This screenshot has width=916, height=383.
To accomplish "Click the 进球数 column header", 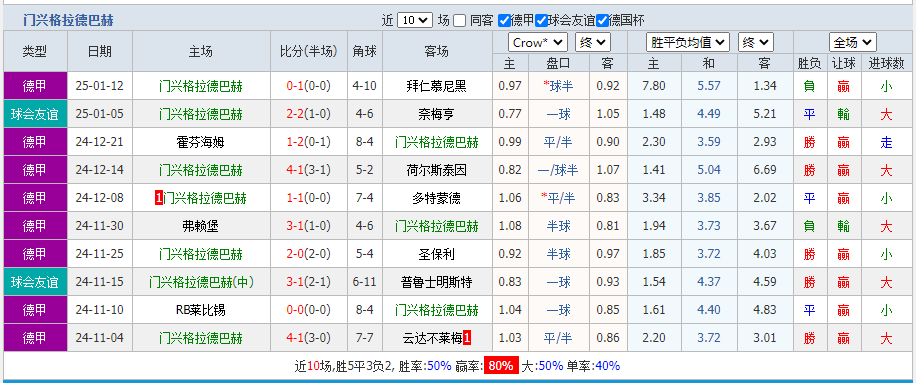I will [x=886, y=63].
